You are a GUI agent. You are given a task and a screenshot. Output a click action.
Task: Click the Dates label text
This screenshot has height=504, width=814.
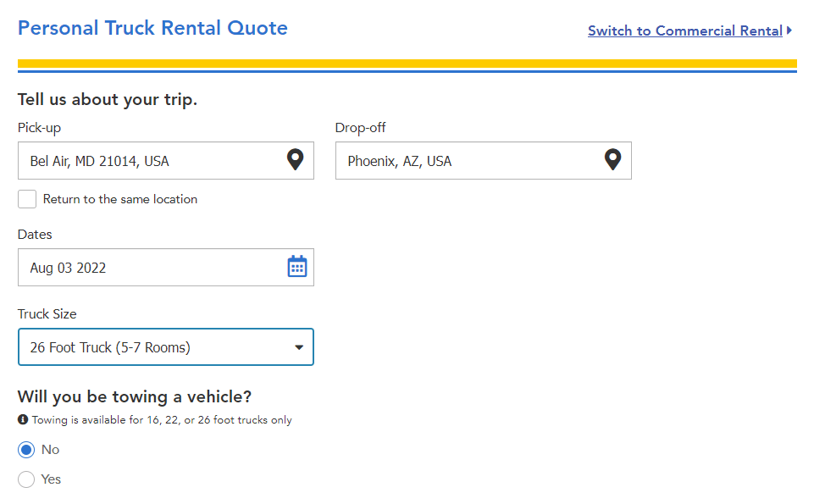click(35, 234)
